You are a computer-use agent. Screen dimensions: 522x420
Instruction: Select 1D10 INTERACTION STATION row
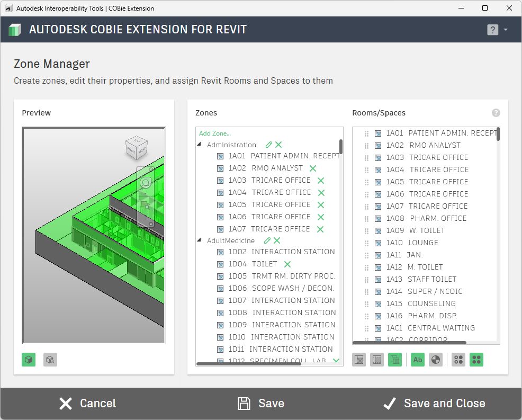click(276, 337)
